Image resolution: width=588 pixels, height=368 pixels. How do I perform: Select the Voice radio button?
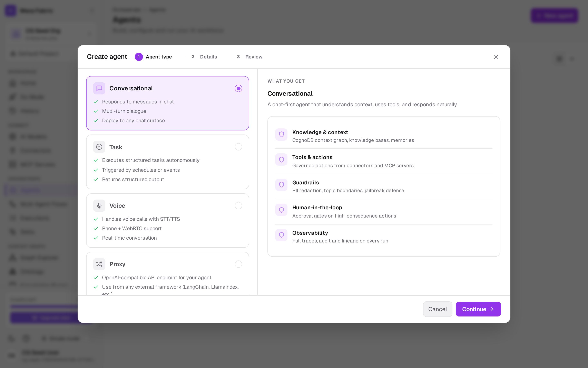(238, 206)
